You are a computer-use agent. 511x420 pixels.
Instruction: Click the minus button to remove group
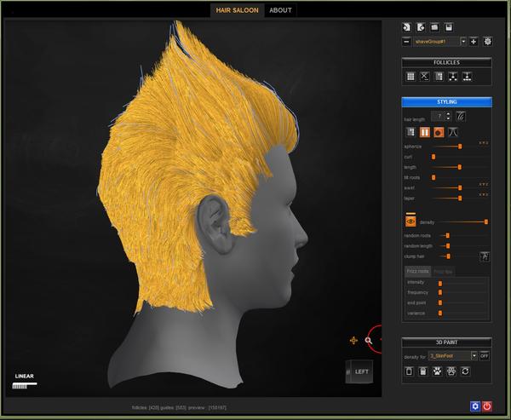pos(407,41)
